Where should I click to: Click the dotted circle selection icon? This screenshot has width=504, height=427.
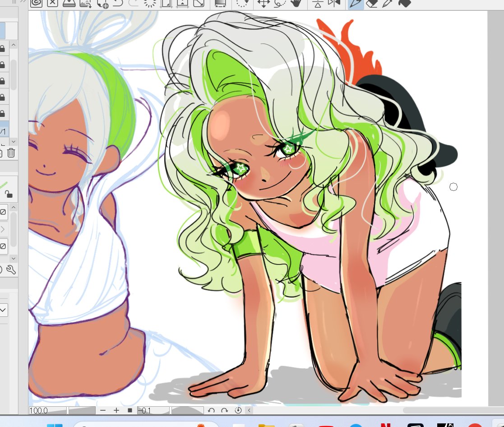click(x=242, y=3)
